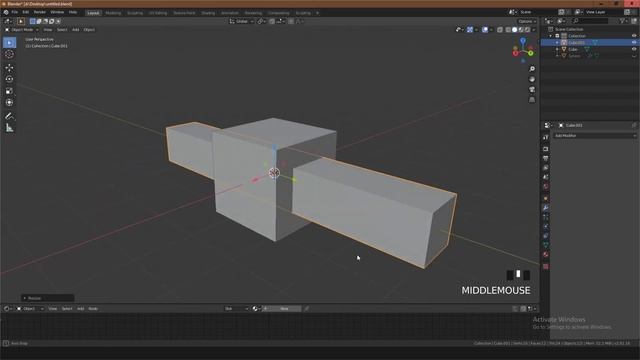Open the Edit menu
The image size is (640, 360).
[x=26, y=12]
